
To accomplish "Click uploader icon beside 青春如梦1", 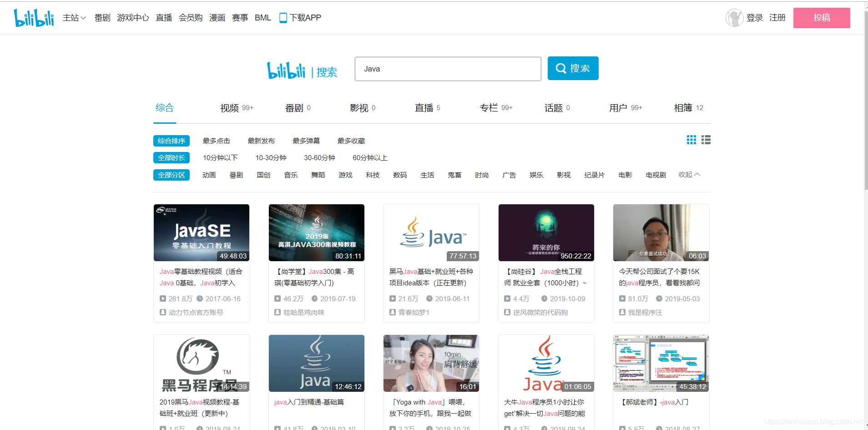I will (x=393, y=312).
